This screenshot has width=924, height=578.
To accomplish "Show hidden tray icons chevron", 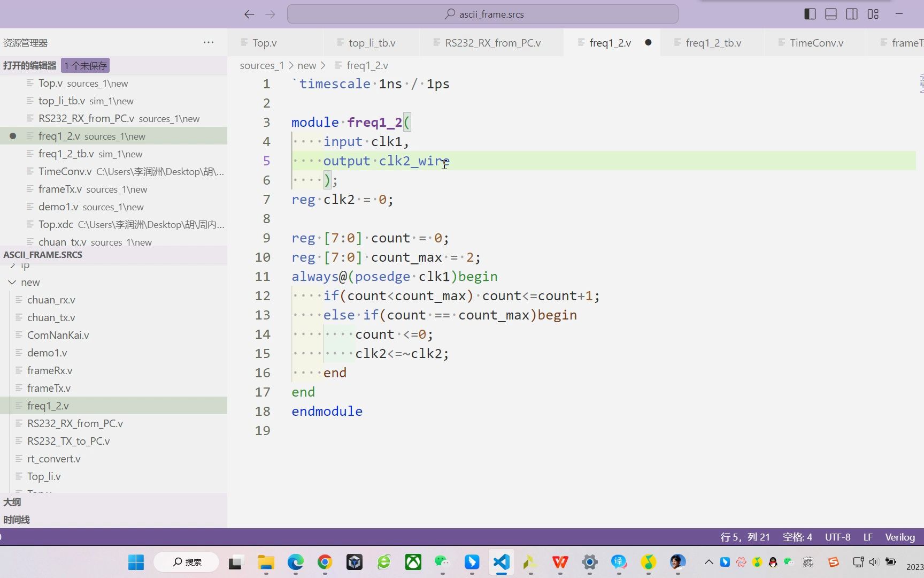I will pyautogui.click(x=709, y=562).
